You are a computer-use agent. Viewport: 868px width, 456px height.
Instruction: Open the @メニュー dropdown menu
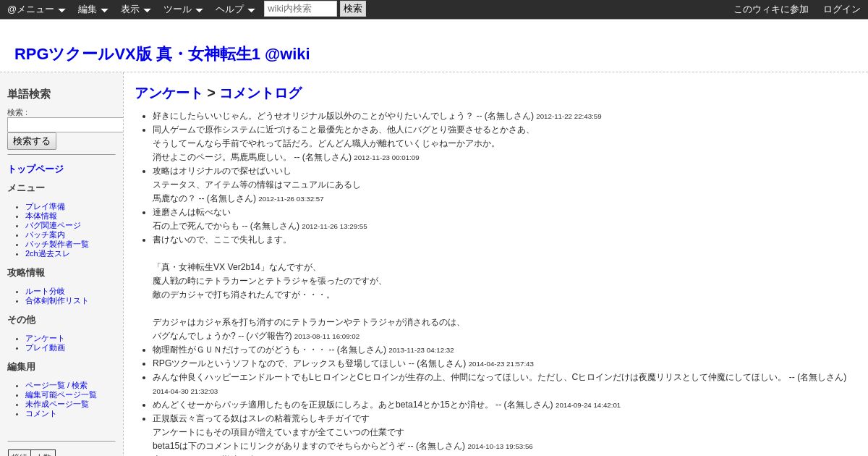point(36,9)
